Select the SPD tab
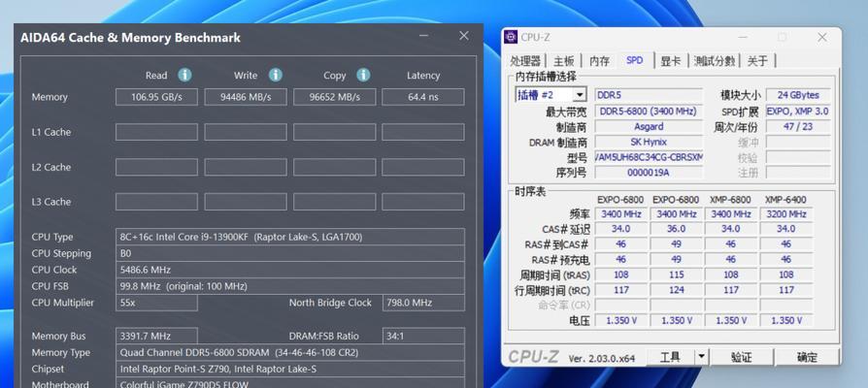 coord(634,60)
